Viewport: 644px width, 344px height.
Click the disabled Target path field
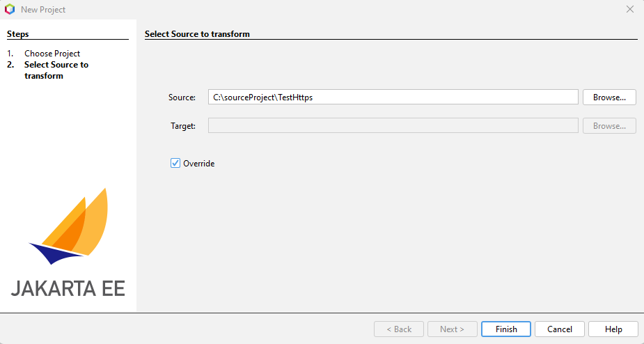[393, 126]
